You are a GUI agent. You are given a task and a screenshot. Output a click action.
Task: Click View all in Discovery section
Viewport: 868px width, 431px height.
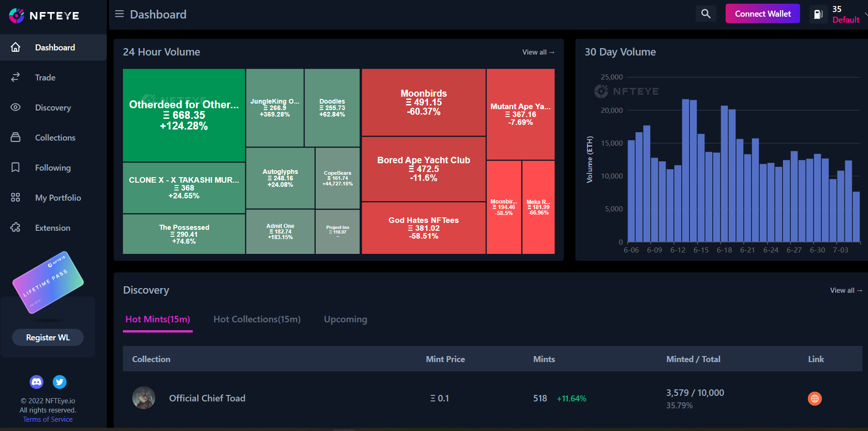[x=846, y=290]
